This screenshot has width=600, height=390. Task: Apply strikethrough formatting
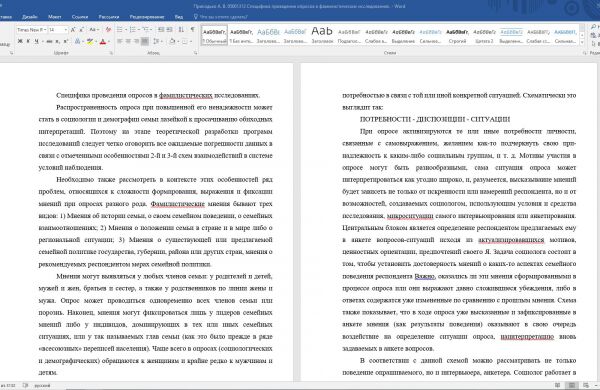[49, 41]
